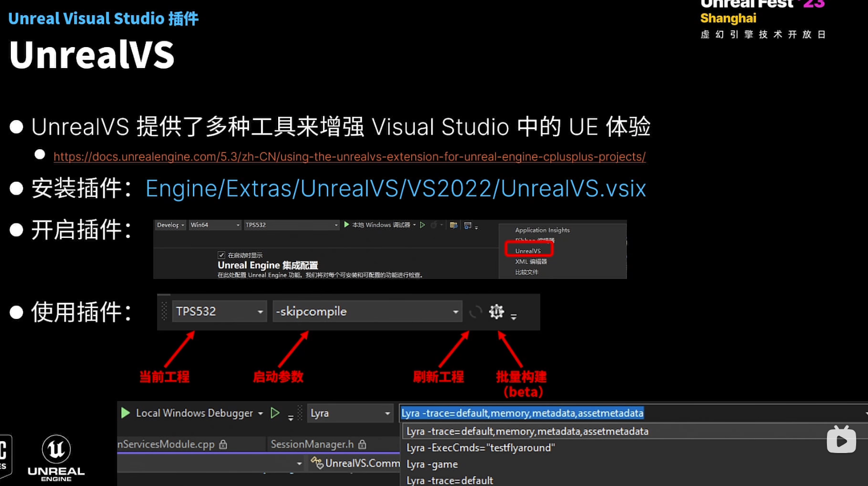The width and height of the screenshot is (868, 486).
Task: Select Lyra -trace=default list entry
Action: coord(449,480)
